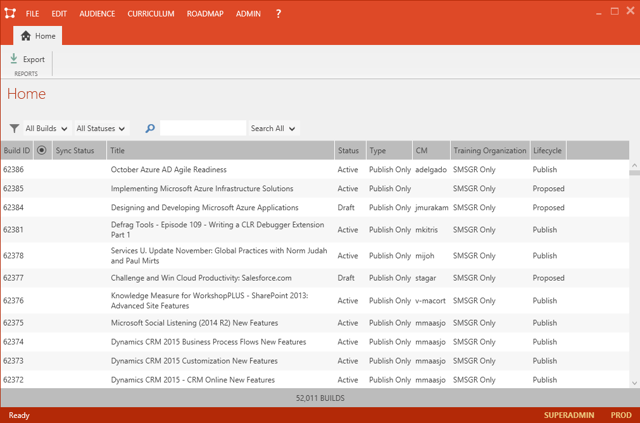Open the All Statuses dropdown
Image resolution: width=640 pixels, height=423 pixels.
click(x=101, y=128)
